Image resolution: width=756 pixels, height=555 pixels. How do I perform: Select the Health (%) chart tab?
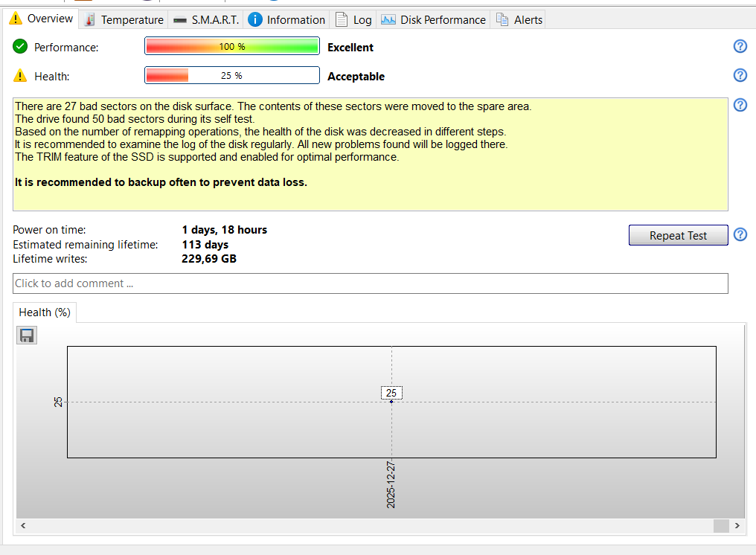(45, 312)
